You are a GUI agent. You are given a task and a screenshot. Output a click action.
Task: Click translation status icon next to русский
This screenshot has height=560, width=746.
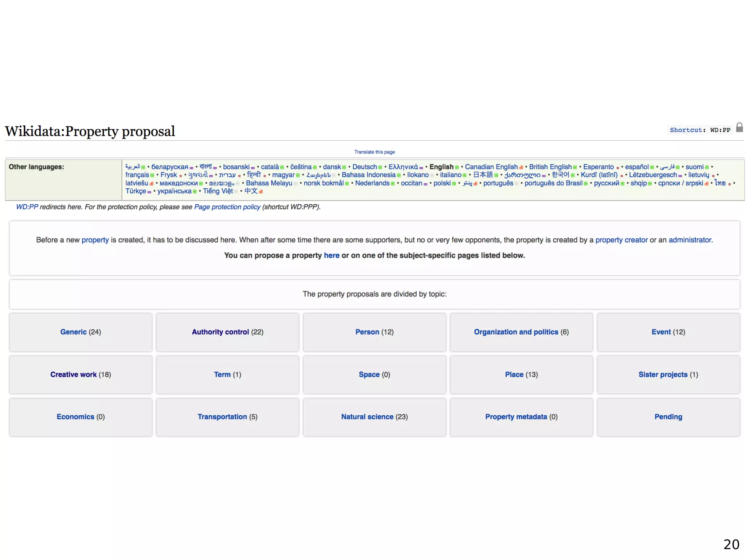pos(623,184)
